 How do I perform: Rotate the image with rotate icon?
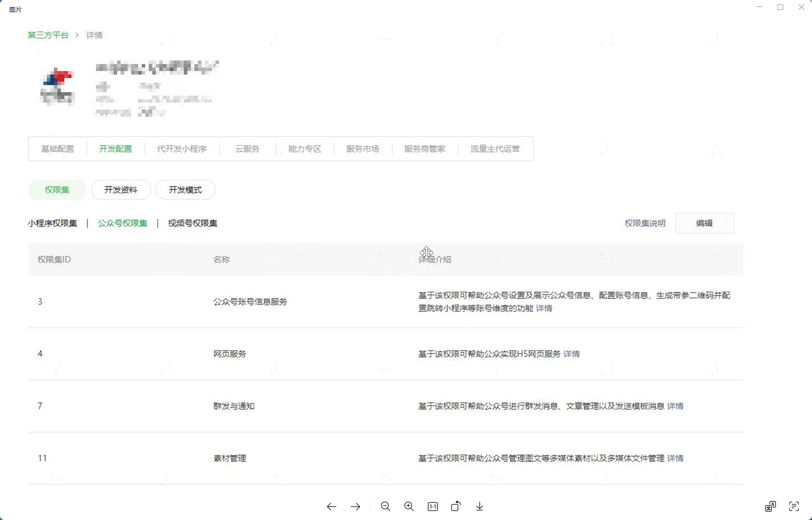456,506
